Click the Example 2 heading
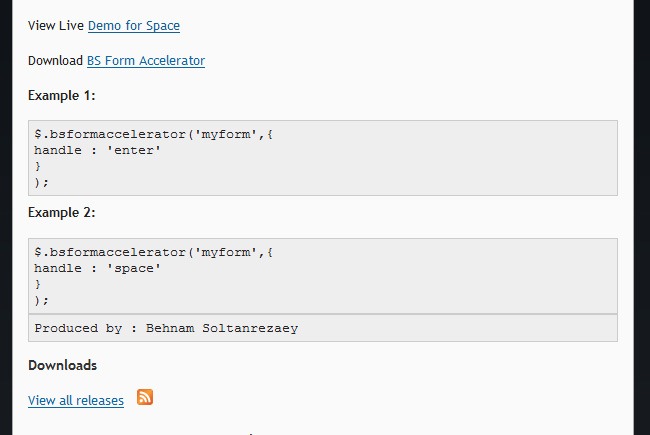The width and height of the screenshot is (650, 435). (62, 212)
